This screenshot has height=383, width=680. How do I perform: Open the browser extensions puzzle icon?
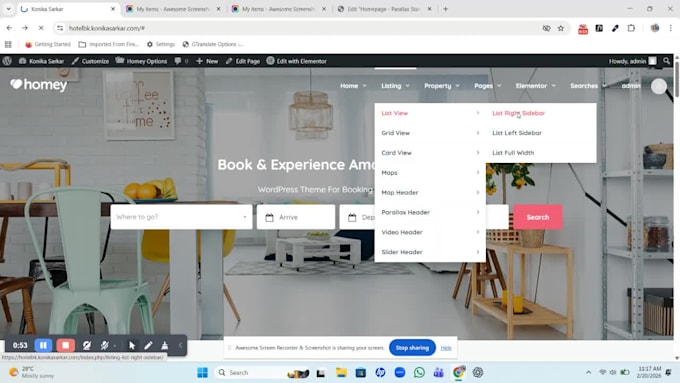(x=631, y=28)
